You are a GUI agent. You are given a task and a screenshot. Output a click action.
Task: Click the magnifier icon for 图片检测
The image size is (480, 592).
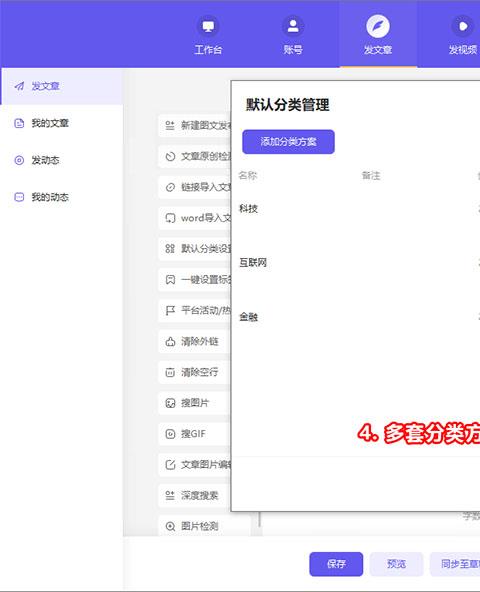point(170,526)
